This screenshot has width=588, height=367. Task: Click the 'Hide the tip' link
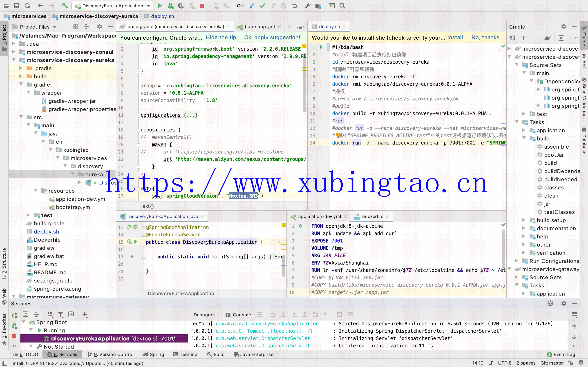pyautogui.click(x=221, y=38)
